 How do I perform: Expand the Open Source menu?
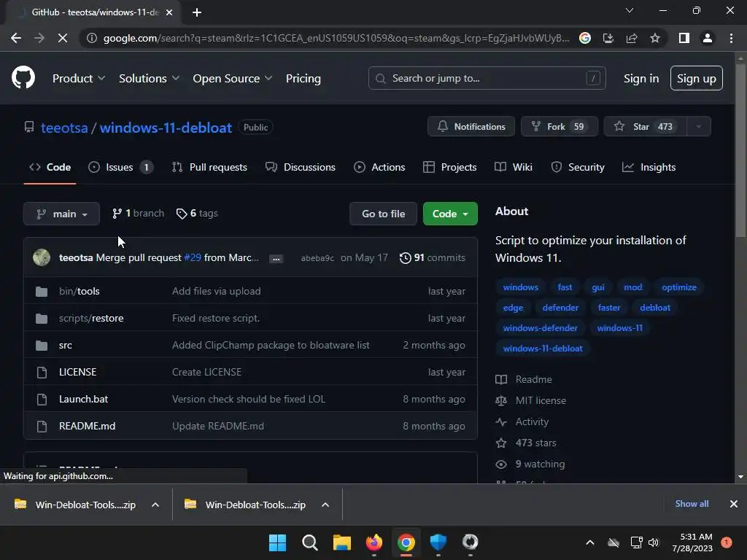tap(233, 79)
